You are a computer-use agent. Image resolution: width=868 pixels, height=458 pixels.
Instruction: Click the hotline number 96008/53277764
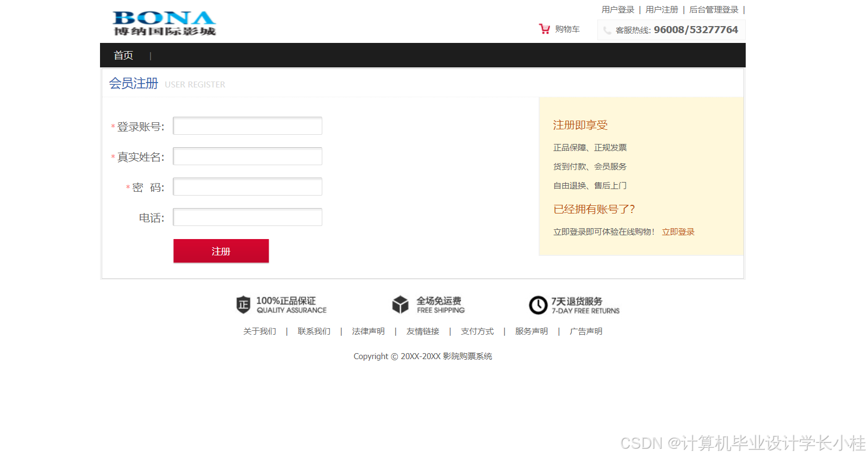click(696, 30)
